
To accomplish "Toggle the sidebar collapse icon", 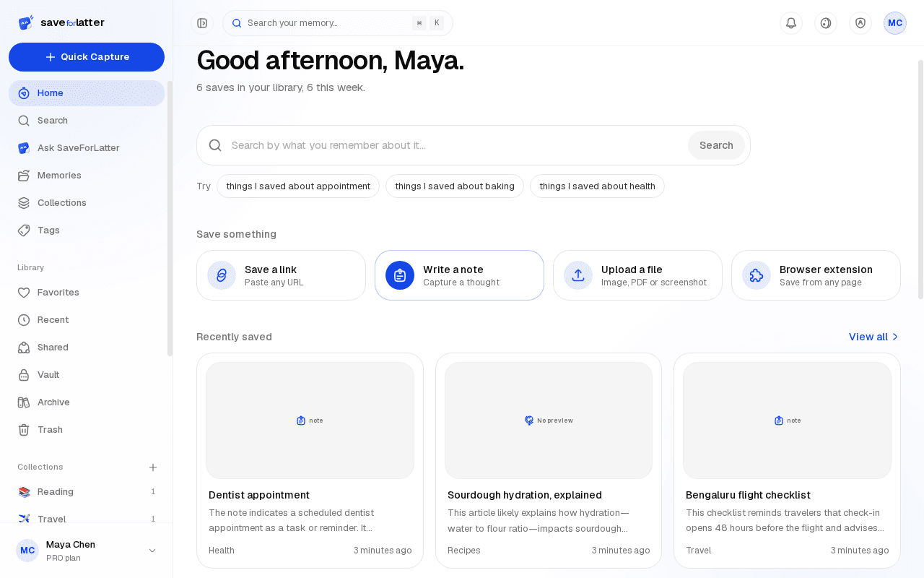I will point(202,23).
